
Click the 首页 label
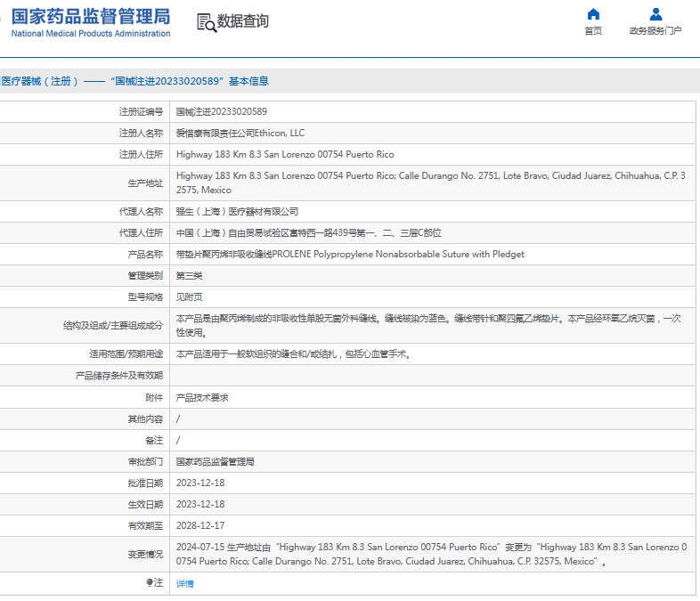click(x=593, y=31)
